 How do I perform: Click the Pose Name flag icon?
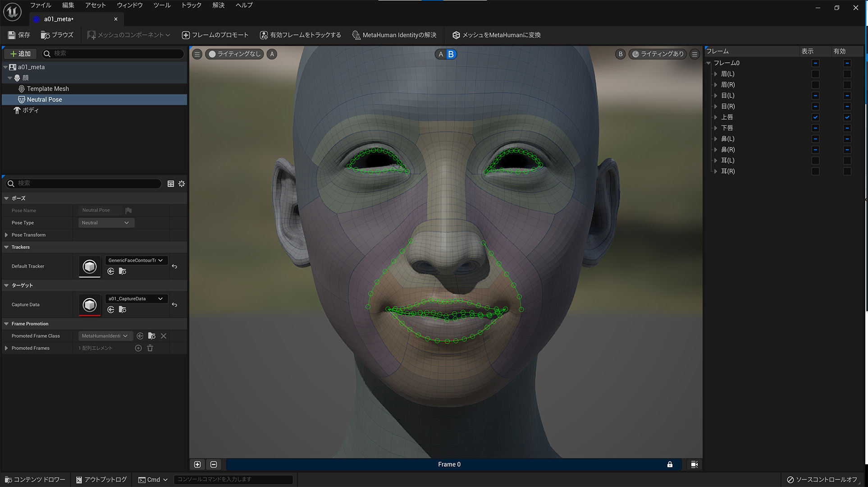(128, 211)
